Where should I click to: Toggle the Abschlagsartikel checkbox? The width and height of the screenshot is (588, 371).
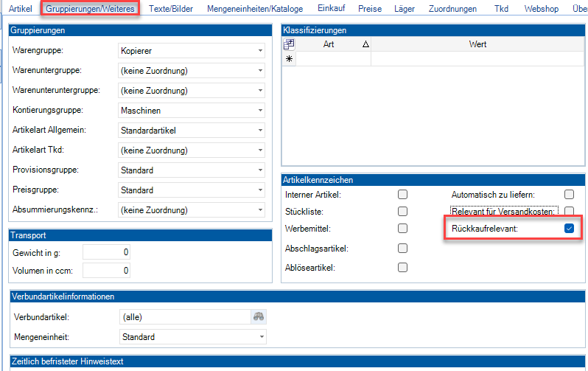pos(402,249)
